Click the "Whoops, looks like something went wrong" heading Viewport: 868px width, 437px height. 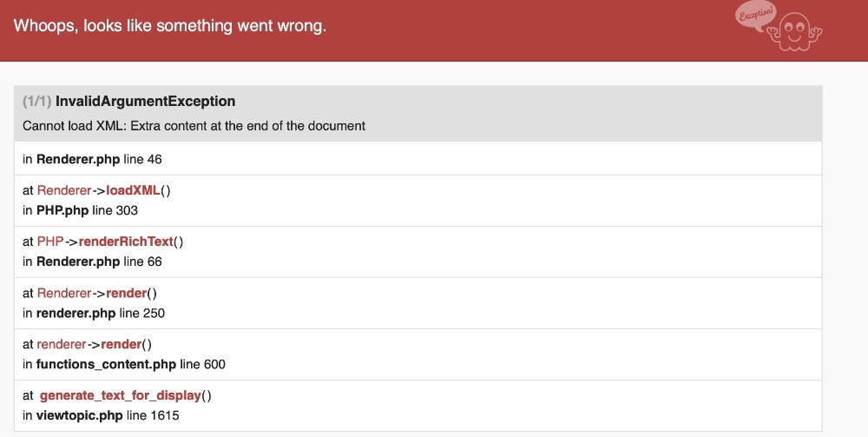pos(170,25)
